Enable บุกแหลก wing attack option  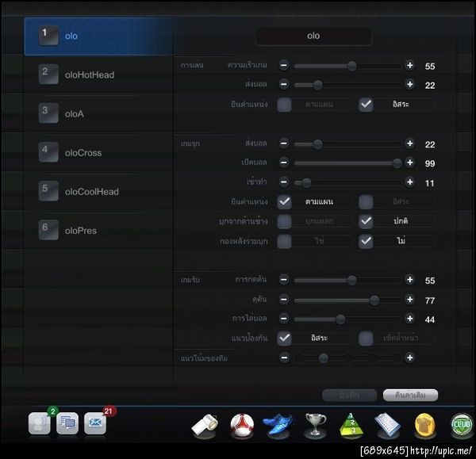click(x=285, y=221)
